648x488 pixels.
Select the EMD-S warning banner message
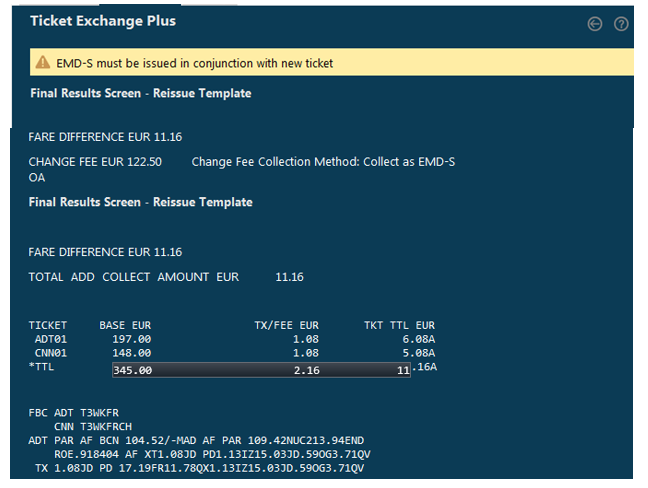coord(195,63)
